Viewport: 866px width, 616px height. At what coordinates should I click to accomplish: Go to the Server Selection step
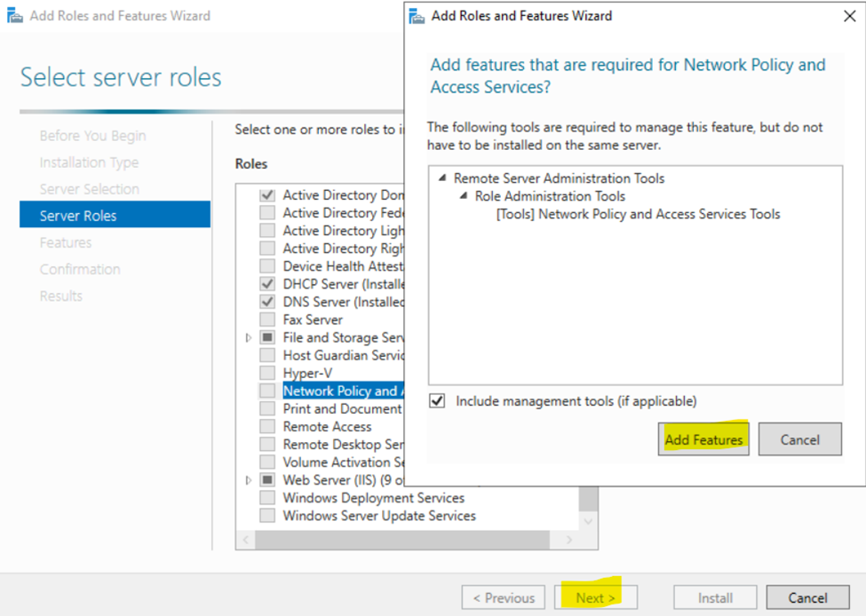tap(89, 189)
